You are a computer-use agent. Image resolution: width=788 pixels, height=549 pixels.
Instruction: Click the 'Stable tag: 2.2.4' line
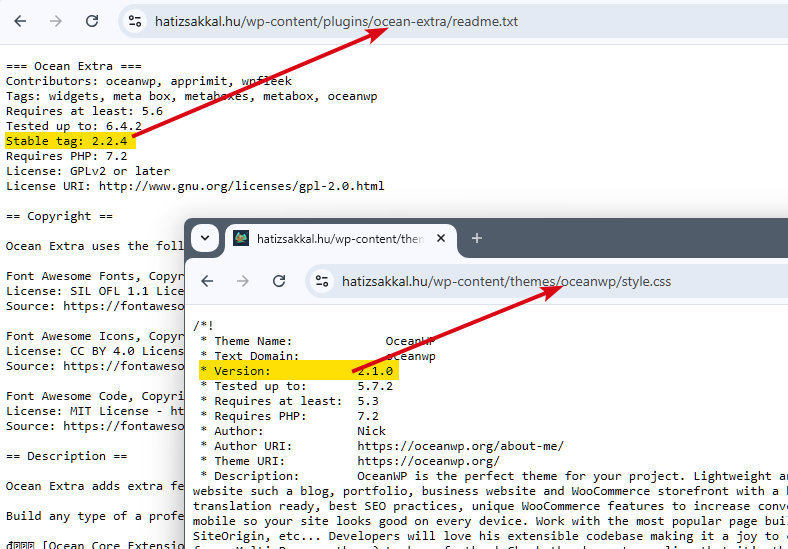point(67,141)
